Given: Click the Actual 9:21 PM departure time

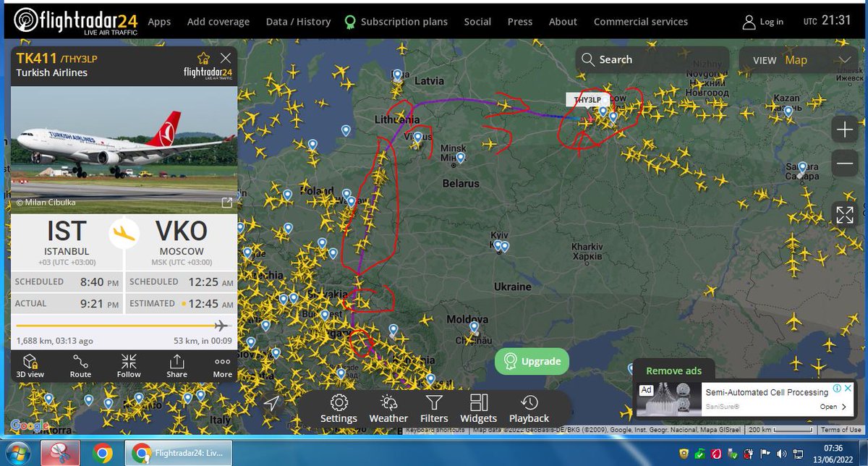Looking at the screenshot, I should pos(67,303).
